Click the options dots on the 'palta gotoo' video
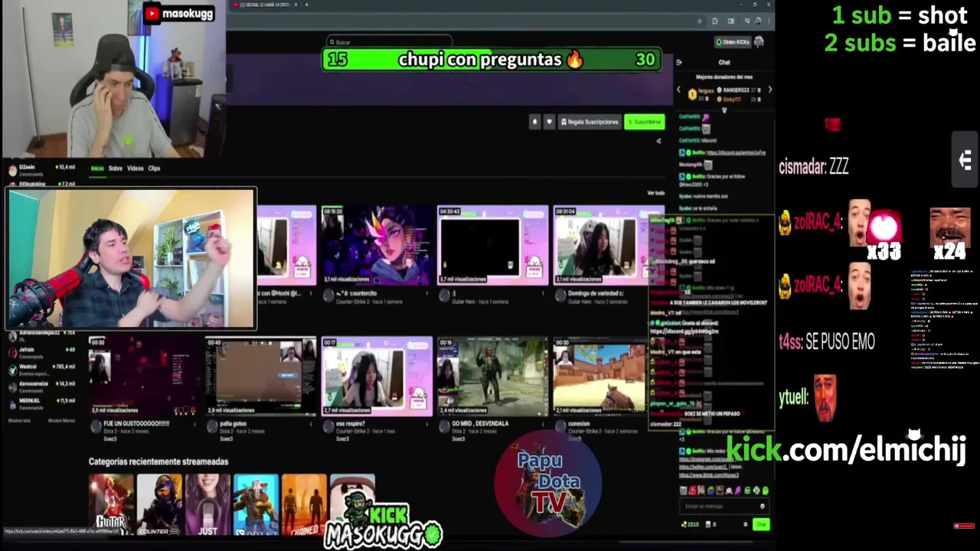The width and height of the screenshot is (980, 551). pos(311,423)
